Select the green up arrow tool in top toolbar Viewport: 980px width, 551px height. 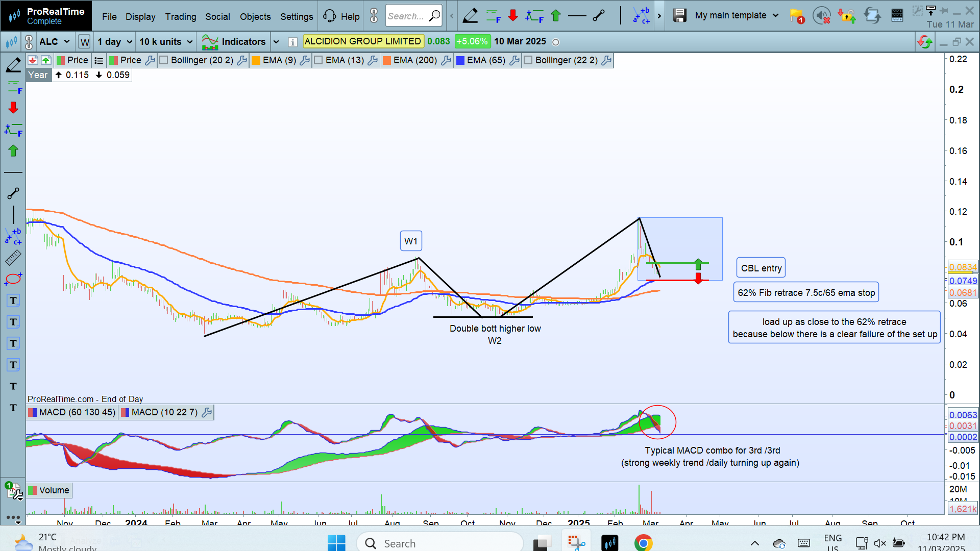pos(556,15)
